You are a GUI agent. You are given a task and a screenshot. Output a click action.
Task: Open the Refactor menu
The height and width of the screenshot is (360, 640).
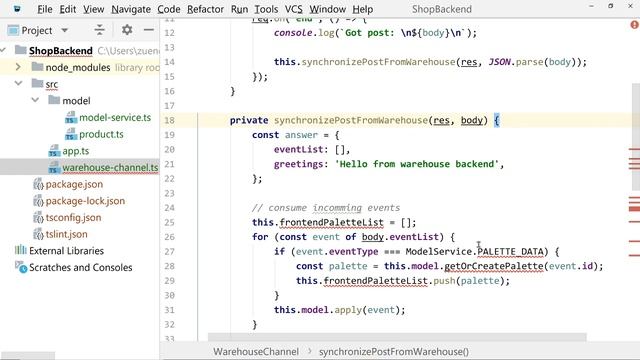[x=205, y=9]
